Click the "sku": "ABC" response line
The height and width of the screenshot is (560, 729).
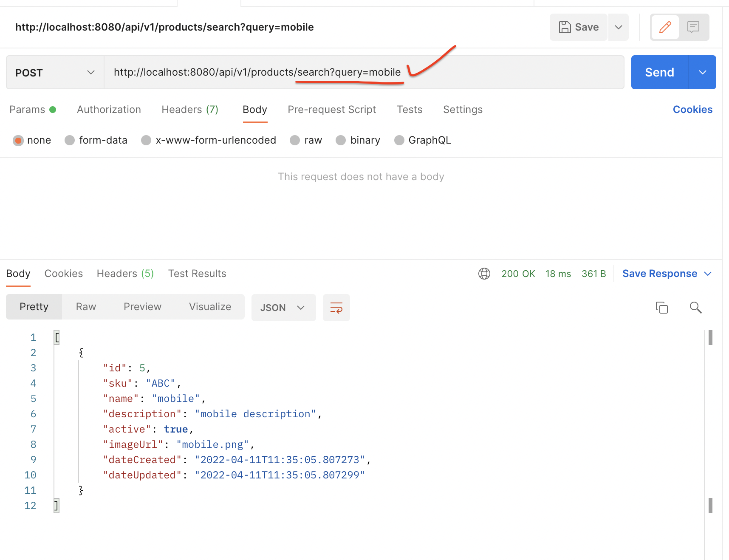(142, 383)
